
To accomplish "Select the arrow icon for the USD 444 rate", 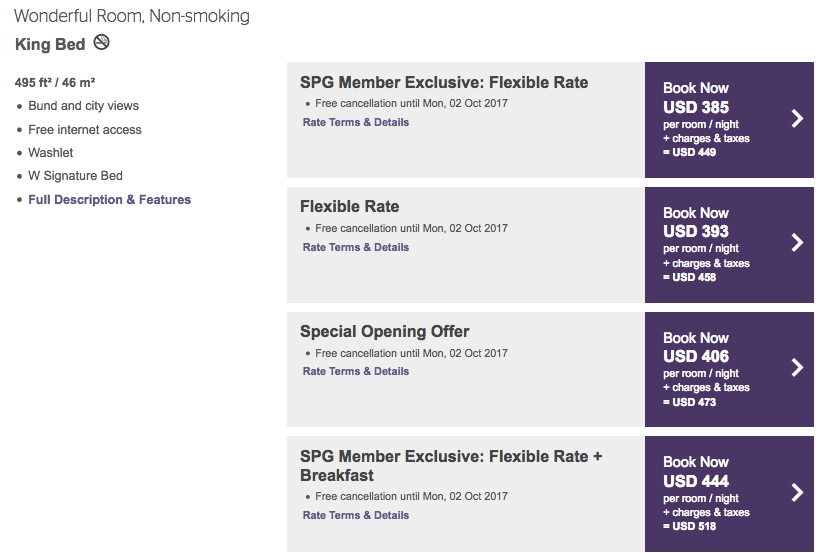I will pyautogui.click(x=797, y=492).
